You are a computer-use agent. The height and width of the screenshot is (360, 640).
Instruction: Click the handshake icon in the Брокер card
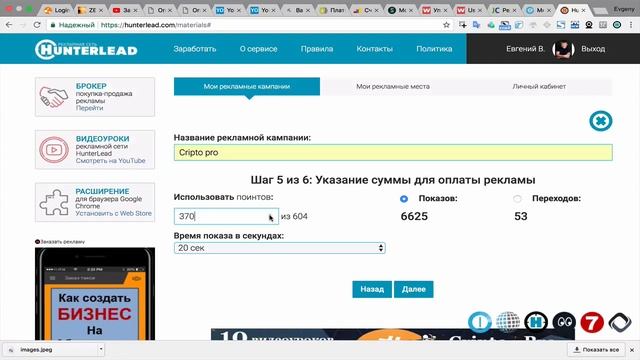53,97
